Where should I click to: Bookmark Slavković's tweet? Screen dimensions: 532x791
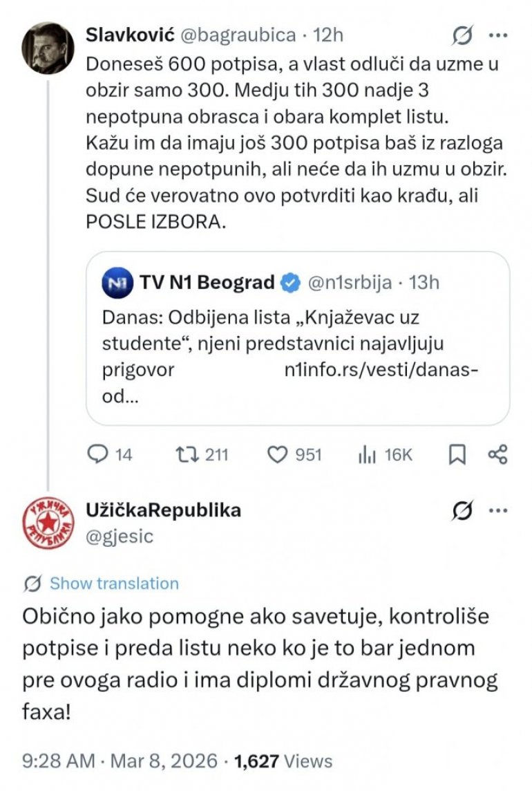457,454
